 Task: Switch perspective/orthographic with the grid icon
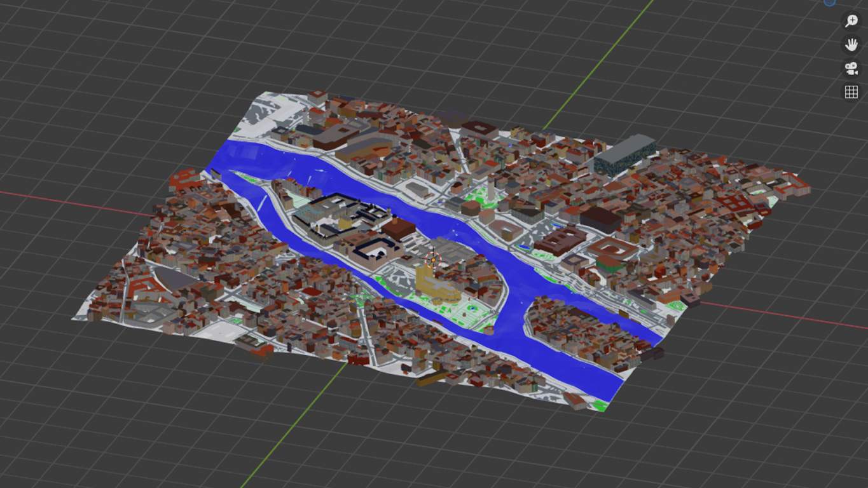[851, 92]
